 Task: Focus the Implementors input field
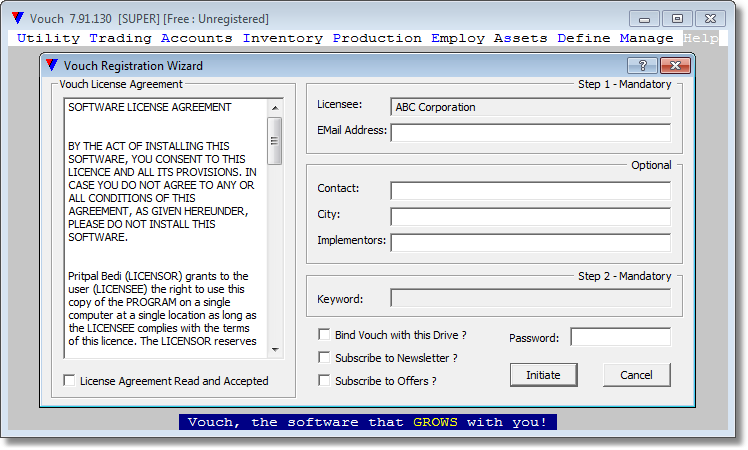click(530, 242)
